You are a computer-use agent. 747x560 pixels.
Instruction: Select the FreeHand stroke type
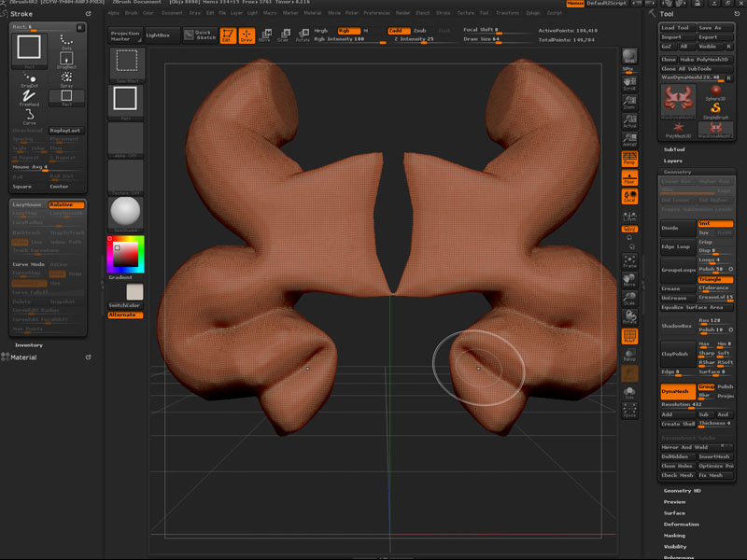tap(29, 98)
